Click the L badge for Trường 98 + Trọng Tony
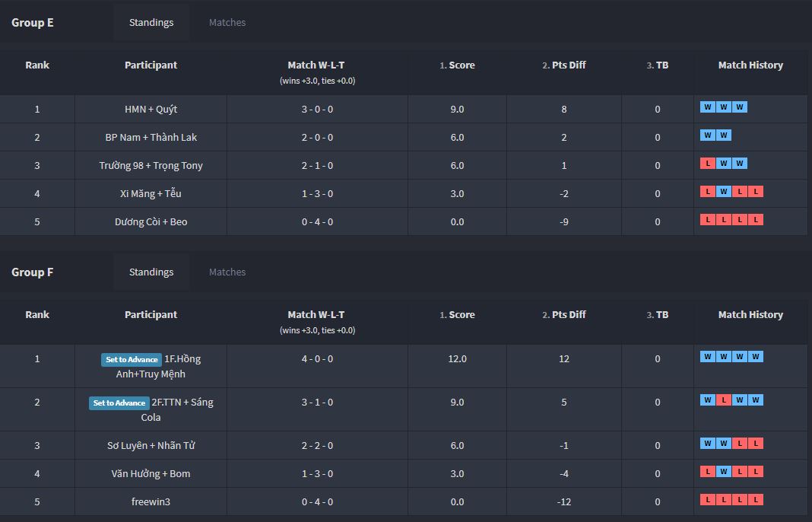812x522 pixels. point(708,164)
